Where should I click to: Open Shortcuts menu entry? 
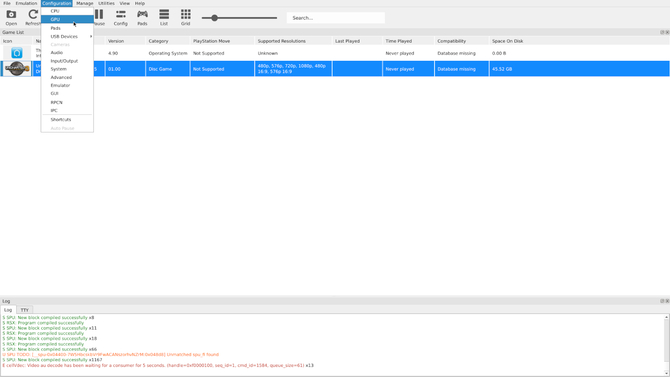point(67,120)
